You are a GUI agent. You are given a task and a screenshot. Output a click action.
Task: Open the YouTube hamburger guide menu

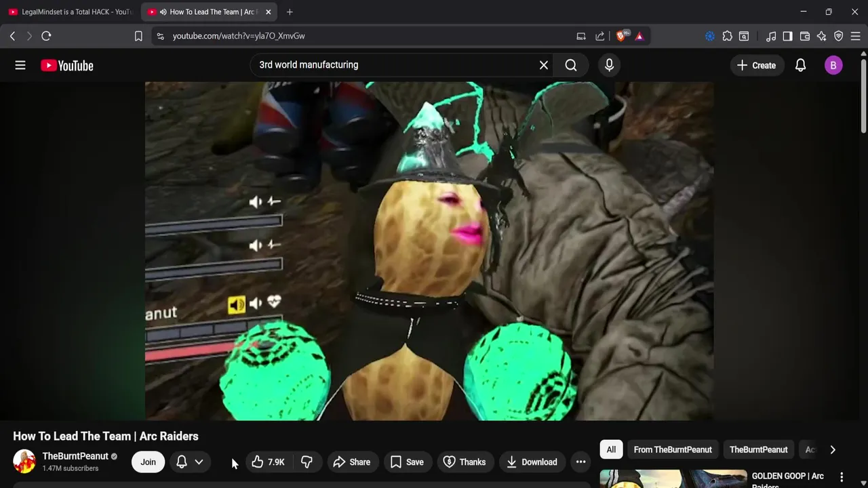pos(20,65)
